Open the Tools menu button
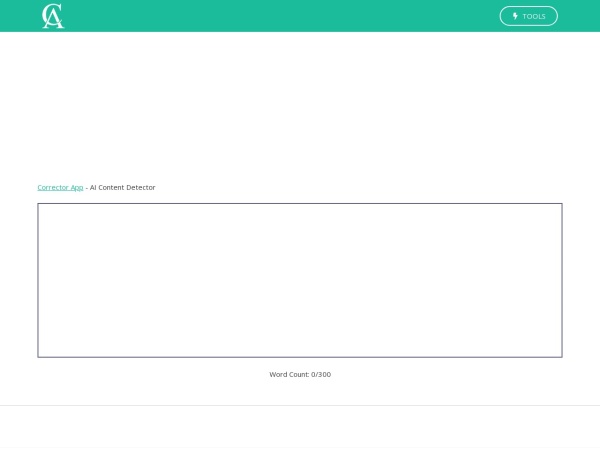The width and height of the screenshot is (600, 450). click(x=528, y=16)
